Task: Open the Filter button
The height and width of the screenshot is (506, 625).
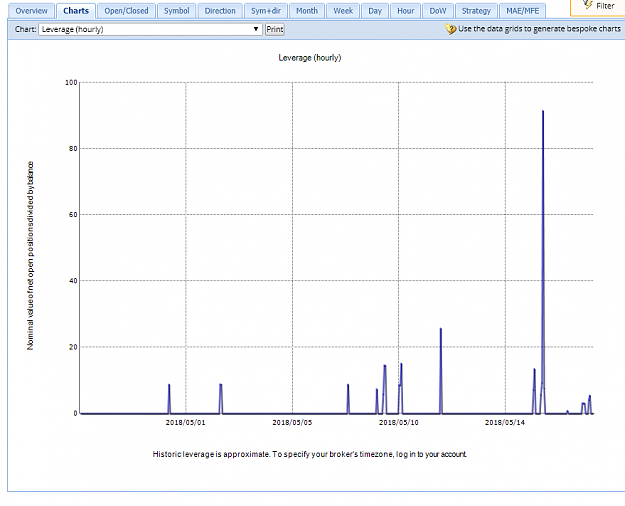Action: point(598,6)
